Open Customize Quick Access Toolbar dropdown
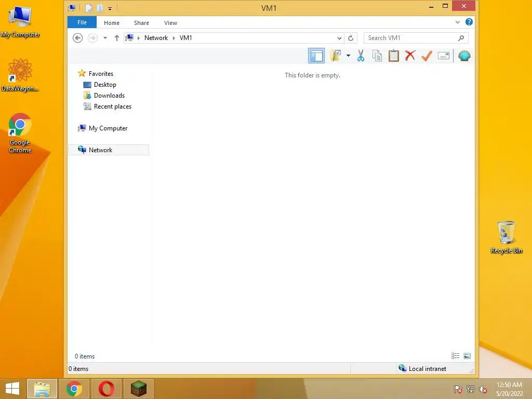Screen dimensions: 532x399 (x=110, y=8)
